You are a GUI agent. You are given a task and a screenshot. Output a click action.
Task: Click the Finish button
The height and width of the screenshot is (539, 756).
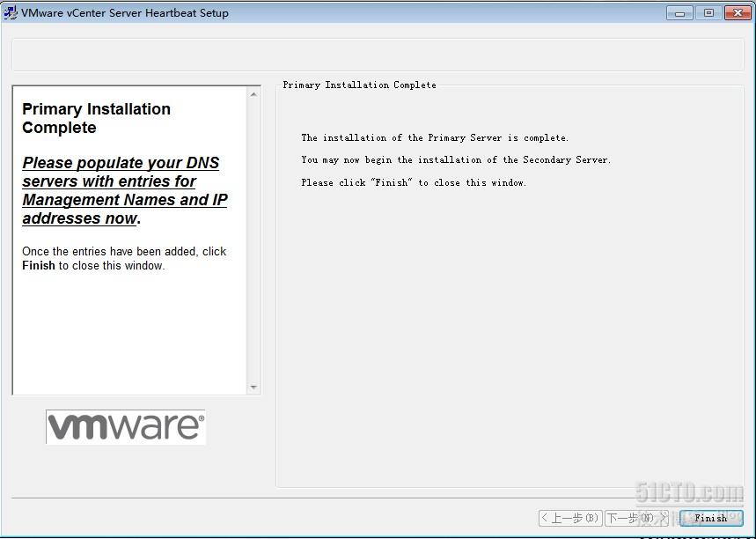click(711, 518)
